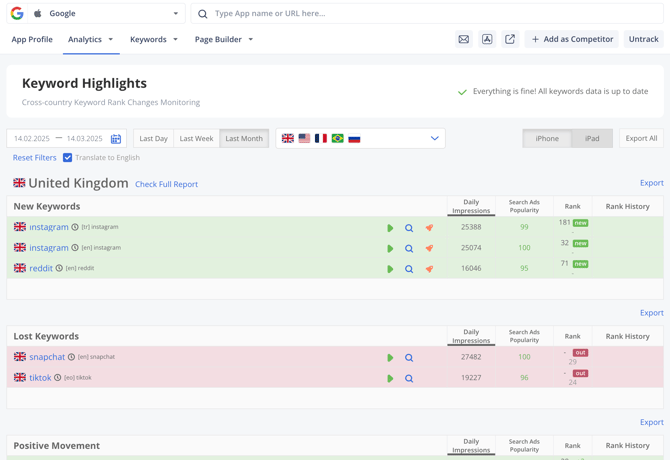
Task: Select the Last Week period filter
Action: (196, 139)
